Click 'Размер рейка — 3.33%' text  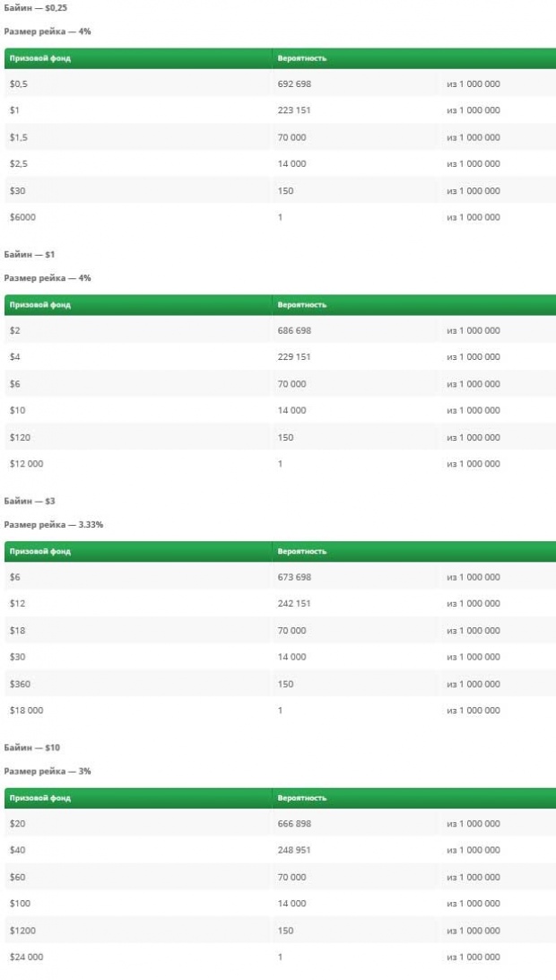click(54, 524)
